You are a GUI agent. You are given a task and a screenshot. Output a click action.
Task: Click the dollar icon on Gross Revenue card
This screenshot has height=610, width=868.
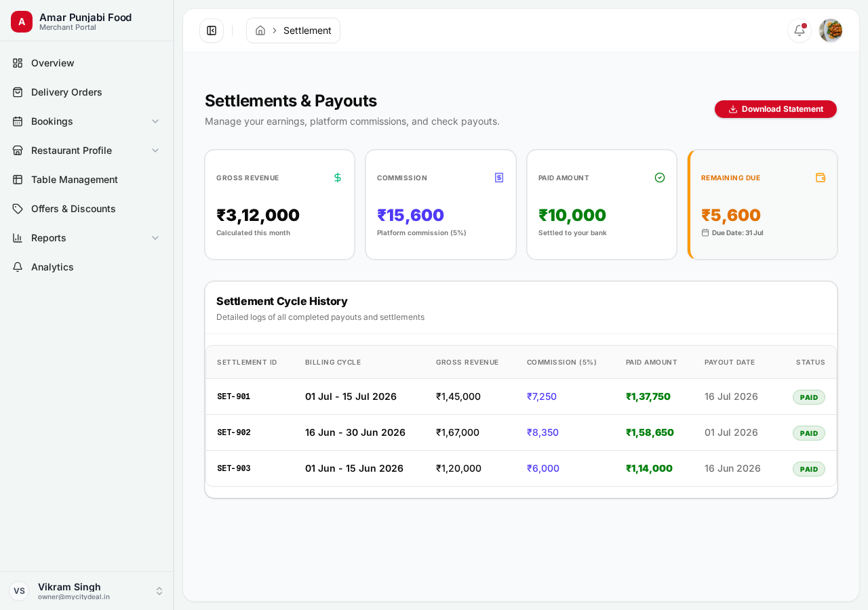click(338, 178)
